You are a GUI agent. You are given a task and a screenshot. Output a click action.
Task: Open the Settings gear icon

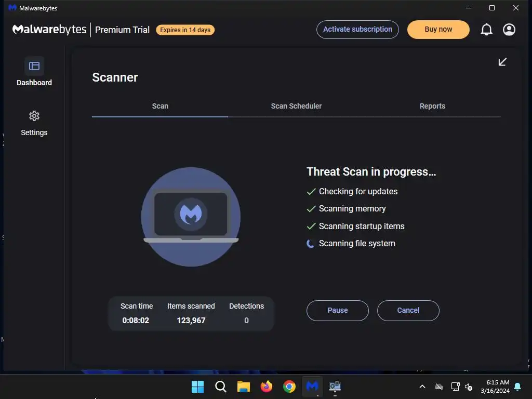coord(34,116)
